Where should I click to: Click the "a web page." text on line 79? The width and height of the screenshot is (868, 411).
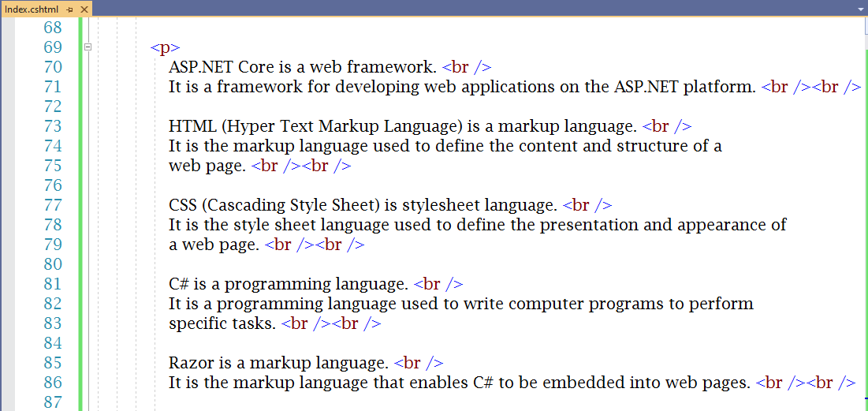[x=214, y=245]
